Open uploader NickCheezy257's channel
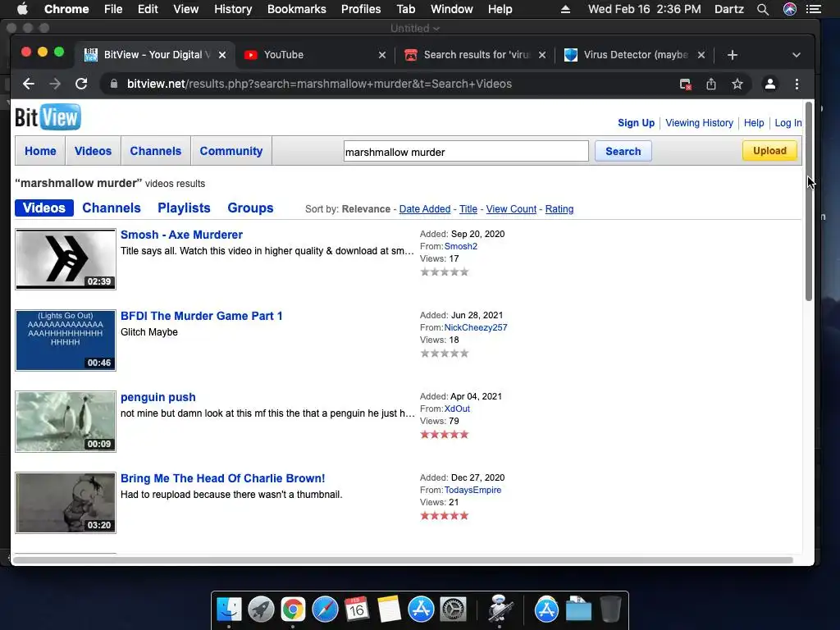This screenshot has height=630, width=840. pyautogui.click(x=476, y=327)
